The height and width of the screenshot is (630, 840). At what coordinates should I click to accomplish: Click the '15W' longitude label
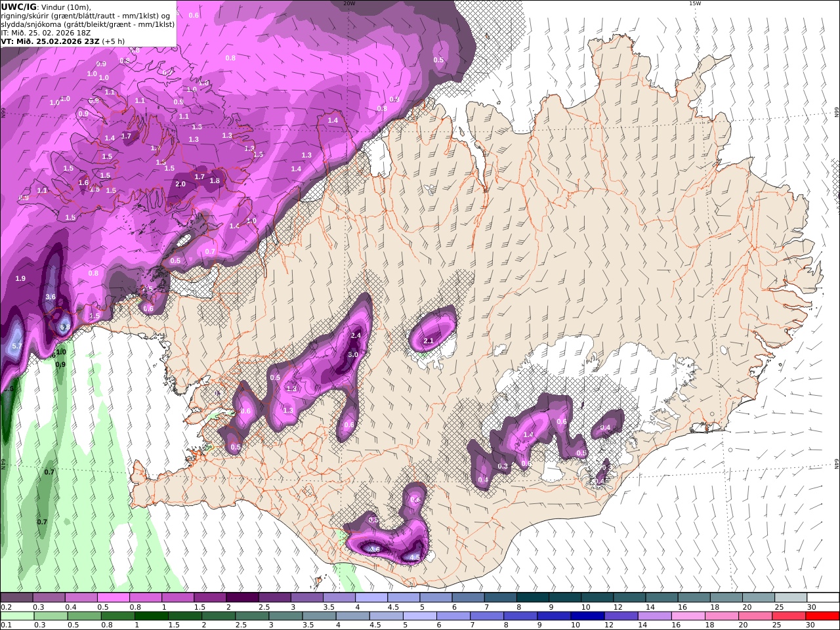click(x=695, y=3)
